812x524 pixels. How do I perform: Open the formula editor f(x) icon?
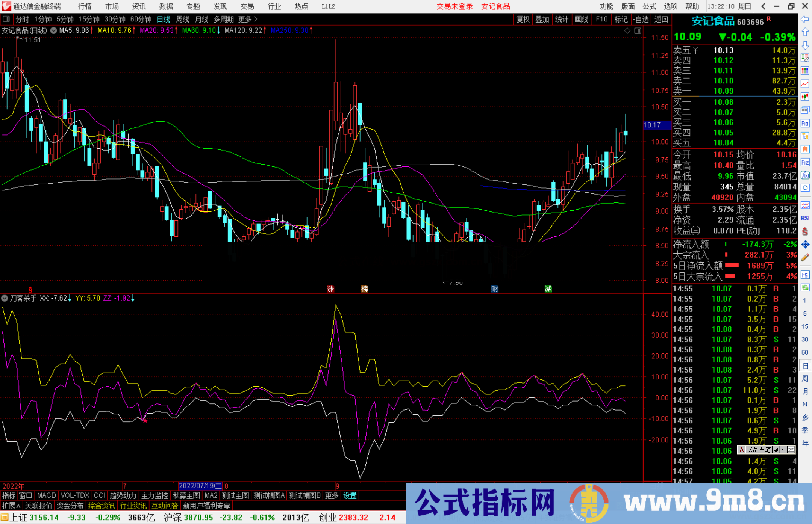point(805,175)
